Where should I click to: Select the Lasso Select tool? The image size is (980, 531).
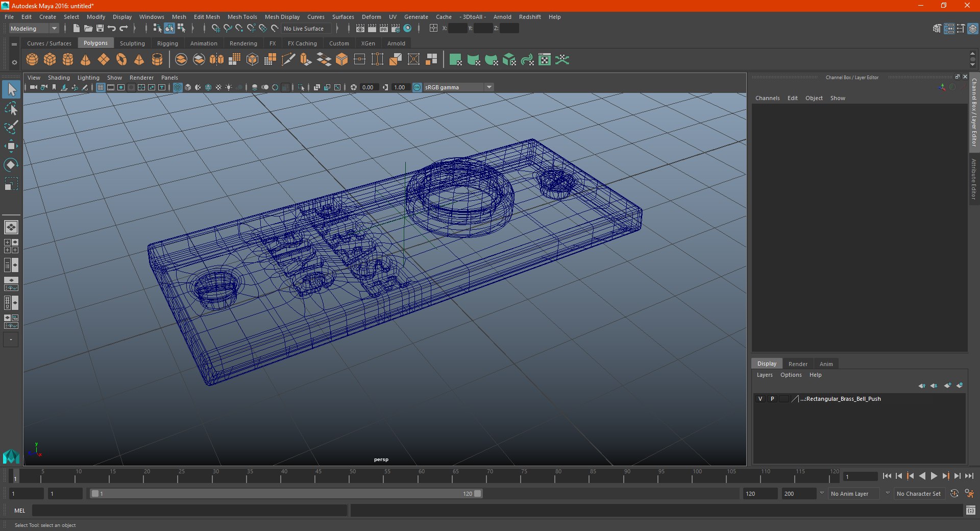coord(11,109)
